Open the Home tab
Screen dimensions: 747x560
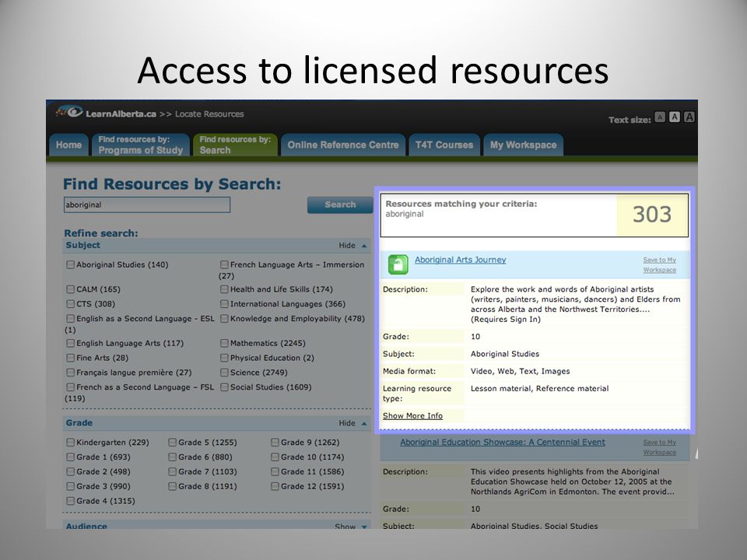click(68, 145)
